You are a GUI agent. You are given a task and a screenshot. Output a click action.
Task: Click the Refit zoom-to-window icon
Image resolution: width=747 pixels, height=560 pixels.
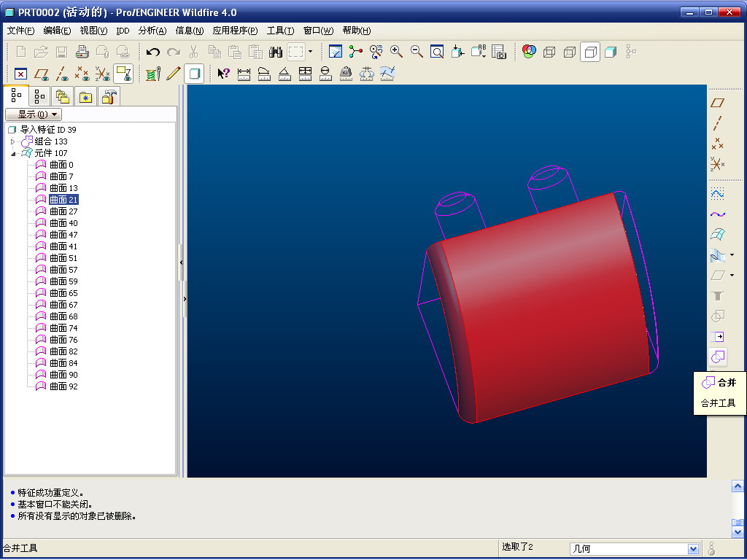[x=437, y=52]
